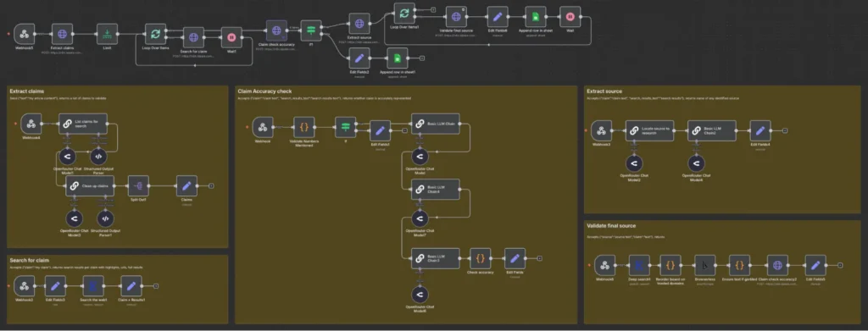Select the If node in Claim Accuracy check
The image size is (868, 331).
(346, 127)
